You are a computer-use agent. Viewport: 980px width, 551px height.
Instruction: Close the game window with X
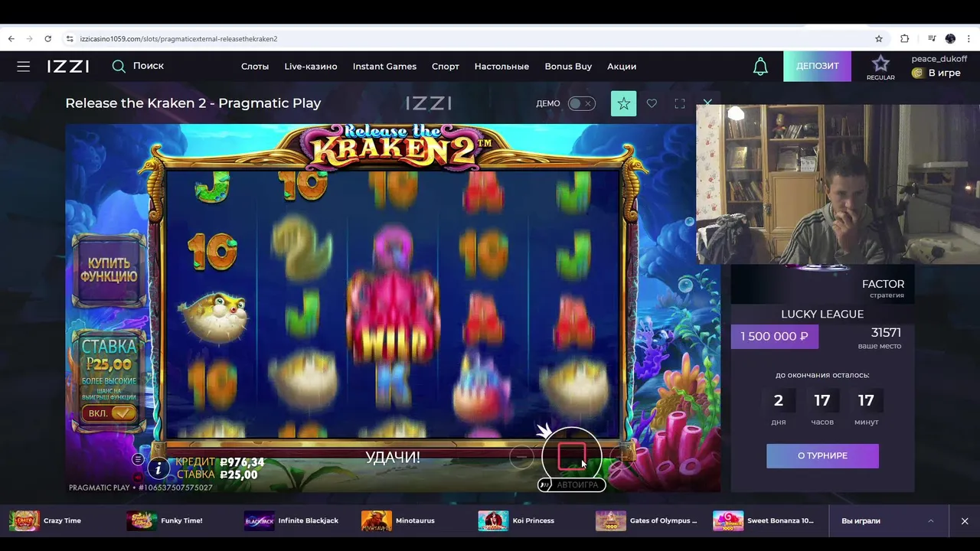(707, 103)
